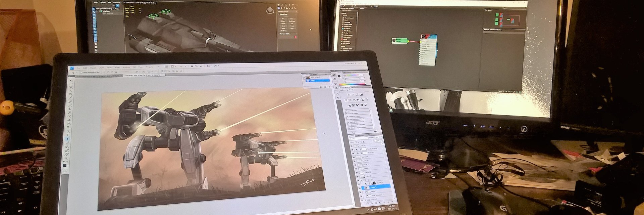Switch to the Paths tab
This screenshot has width=644, height=215.
[368, 135]
